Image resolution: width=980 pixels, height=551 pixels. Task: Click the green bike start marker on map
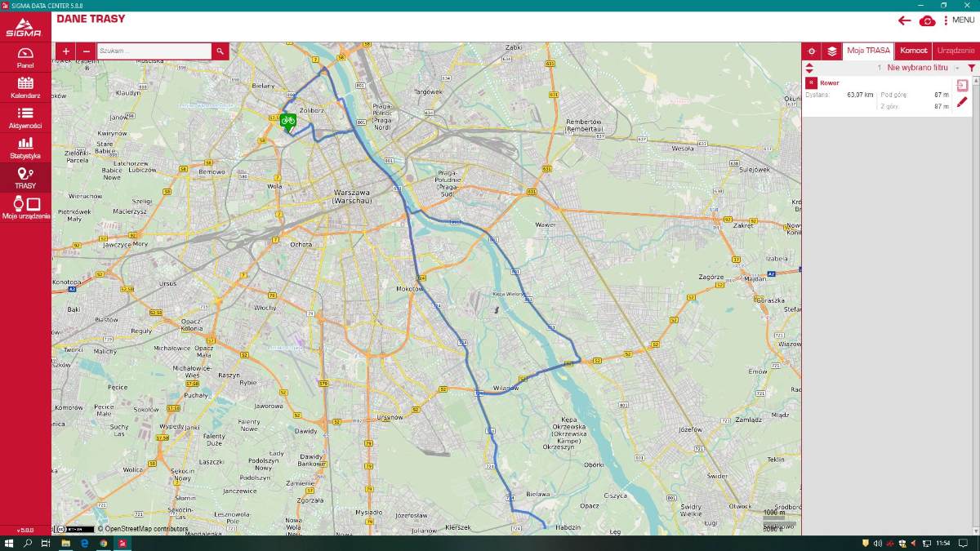[x=287, y=121]
